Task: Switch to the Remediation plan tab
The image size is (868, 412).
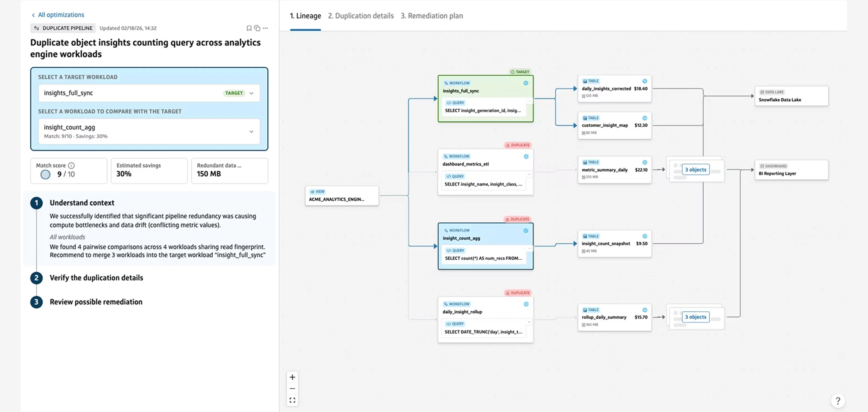Action: [432, 16]
